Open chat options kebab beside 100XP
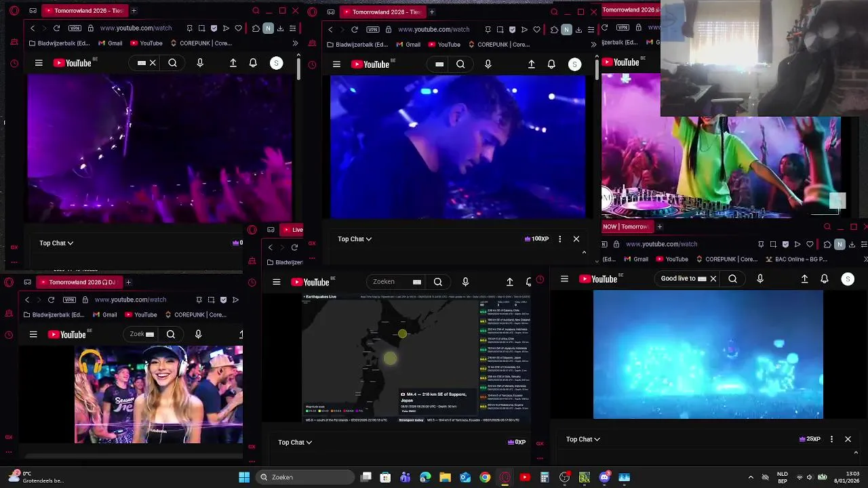This screenshot has width=868, height=488. point(559,239)
